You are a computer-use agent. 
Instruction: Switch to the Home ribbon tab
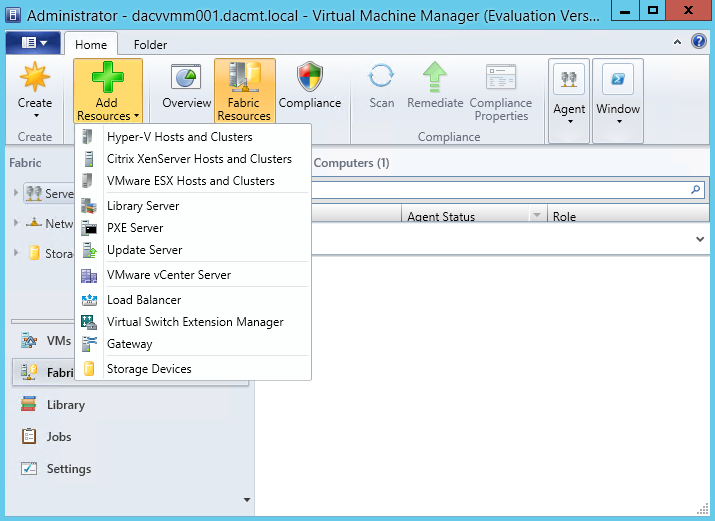point(91,45)
